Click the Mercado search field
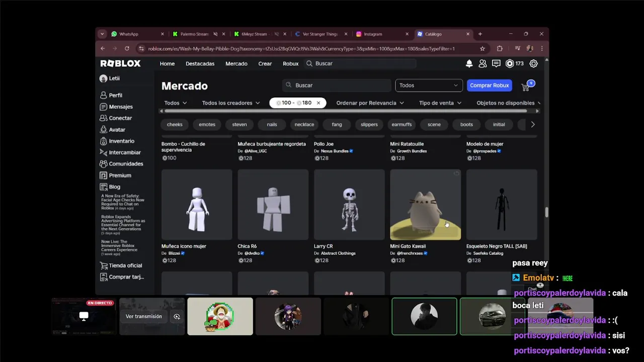Screen dimensions: 644x362 click(337, 85)
